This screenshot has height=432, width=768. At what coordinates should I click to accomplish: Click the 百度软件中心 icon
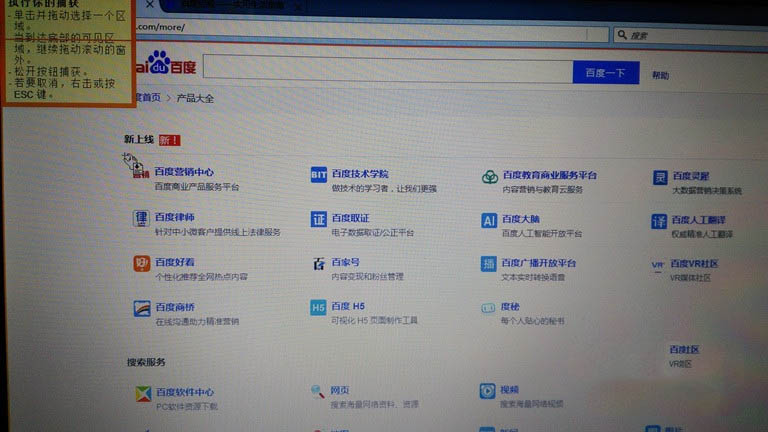pos(141,394)
